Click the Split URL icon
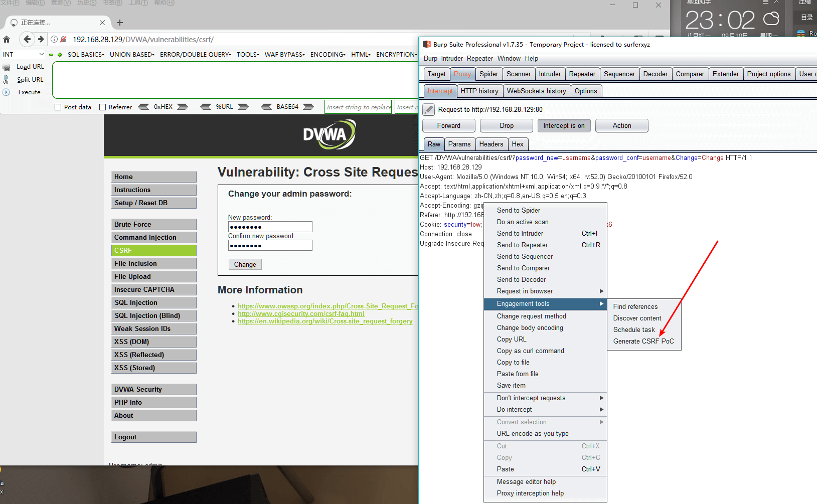 (x=6, y=79)
